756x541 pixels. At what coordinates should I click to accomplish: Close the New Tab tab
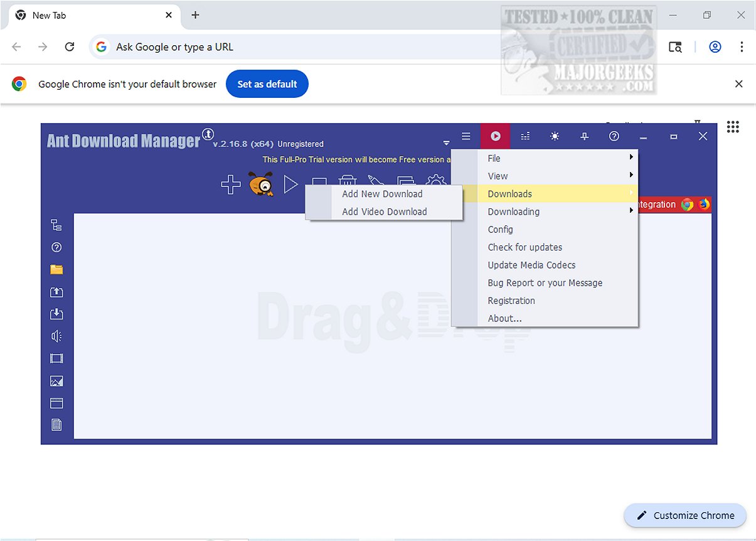pyautogui.click(x=169, y=15)
